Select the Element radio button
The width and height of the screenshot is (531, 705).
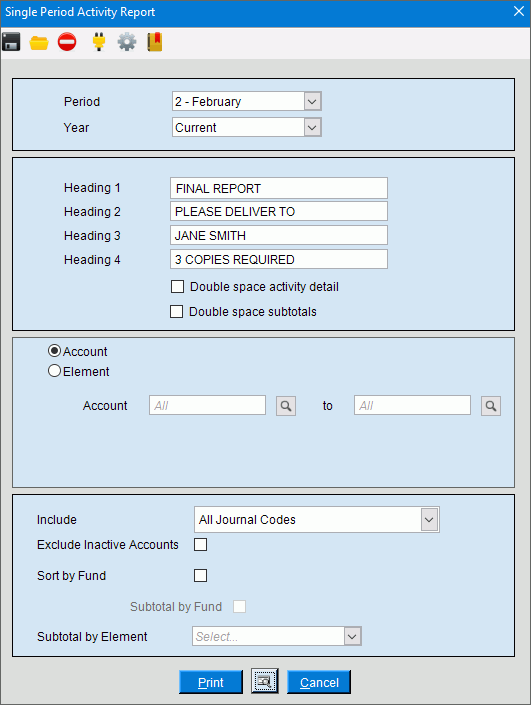click(x=54, y=371)
